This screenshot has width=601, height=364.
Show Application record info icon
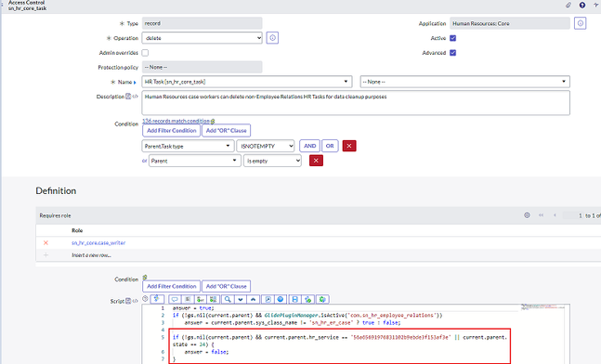tap(580, 23)
